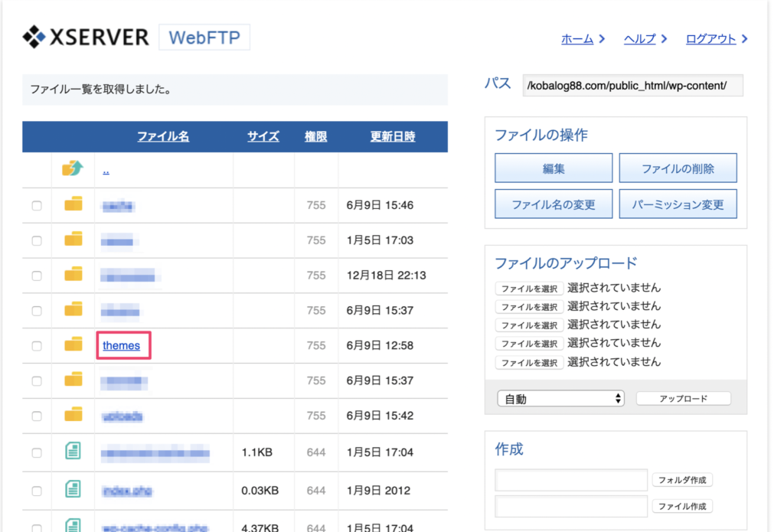
Task: Click the ファイル名の変更 button
Action: (554, 204)
